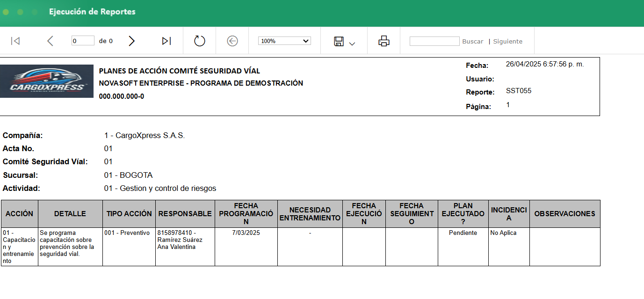This screenshot has height=299, width=644.
Task: Click the 000.000.000-0 identification number
Action: [122, 96]
